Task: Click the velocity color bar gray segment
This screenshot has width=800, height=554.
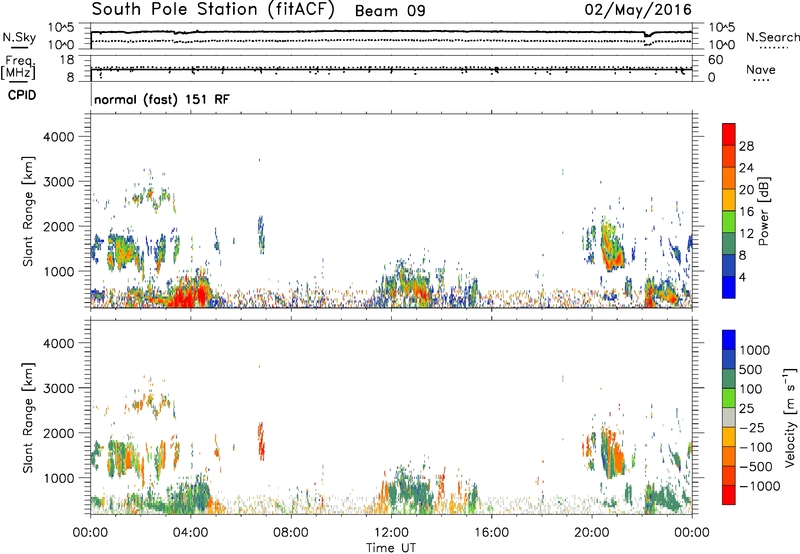Action: 728,417
